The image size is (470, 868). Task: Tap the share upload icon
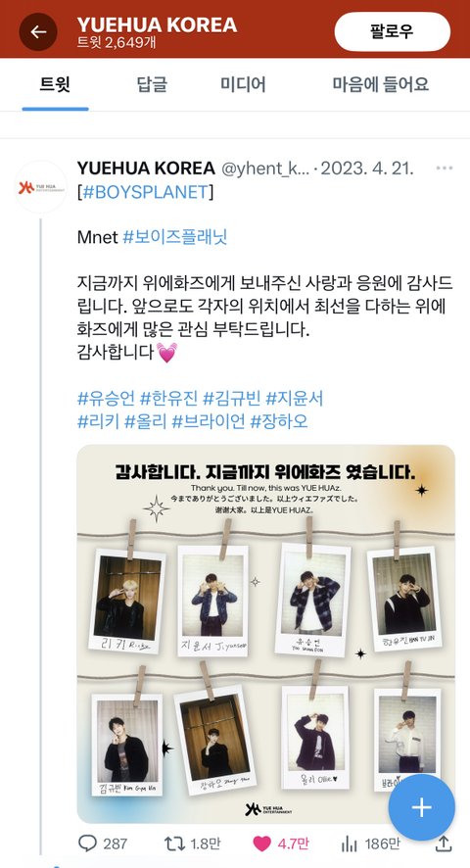point(444,844)
